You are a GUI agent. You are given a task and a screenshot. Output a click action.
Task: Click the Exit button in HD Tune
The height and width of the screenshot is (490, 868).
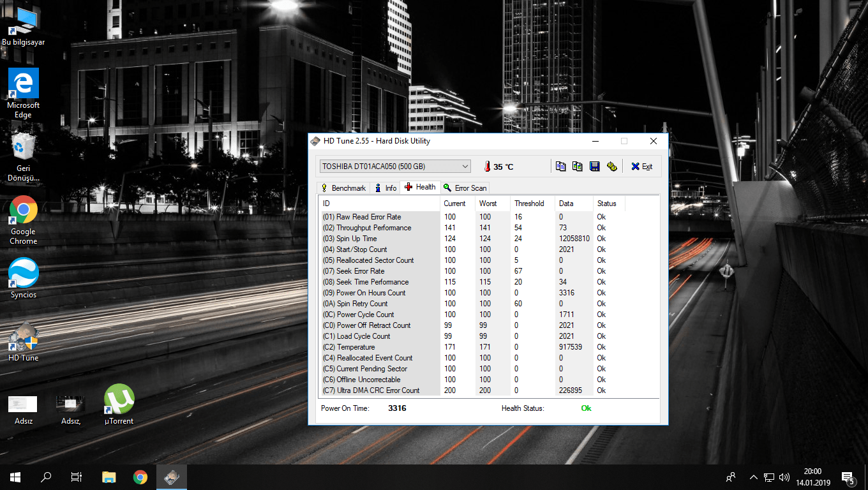641,167
